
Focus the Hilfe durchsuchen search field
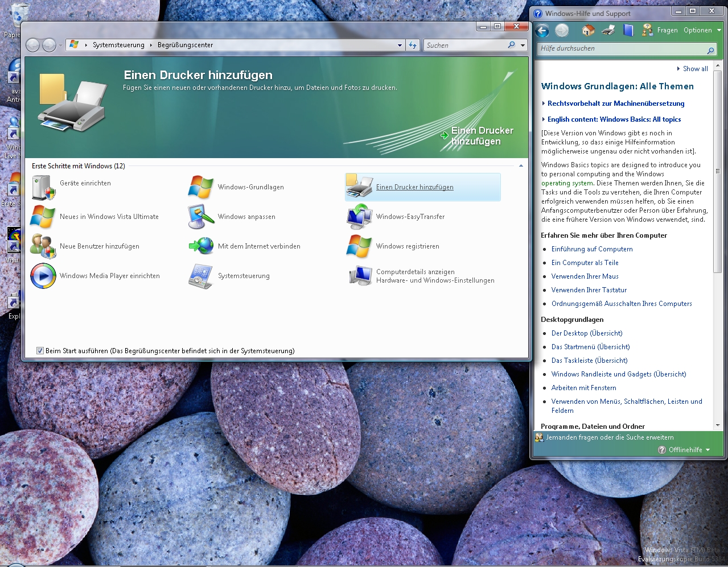622,49
